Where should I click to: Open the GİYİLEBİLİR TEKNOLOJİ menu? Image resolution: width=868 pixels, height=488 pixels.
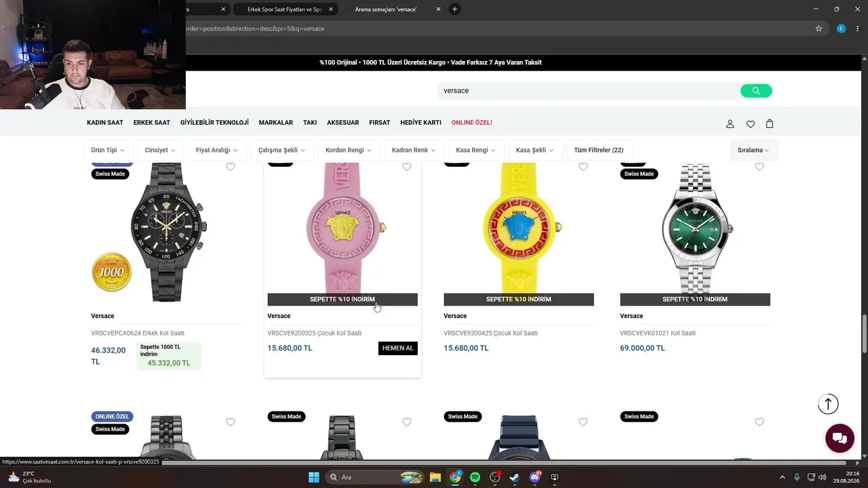coord(214,123)
